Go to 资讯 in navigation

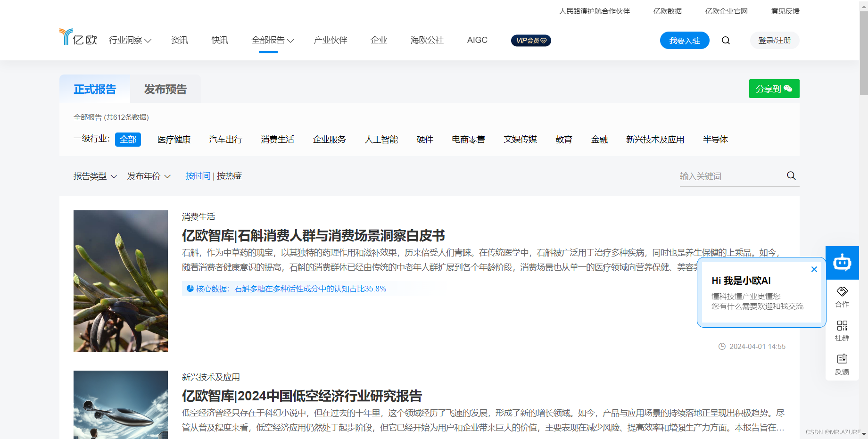pos(180,41)
